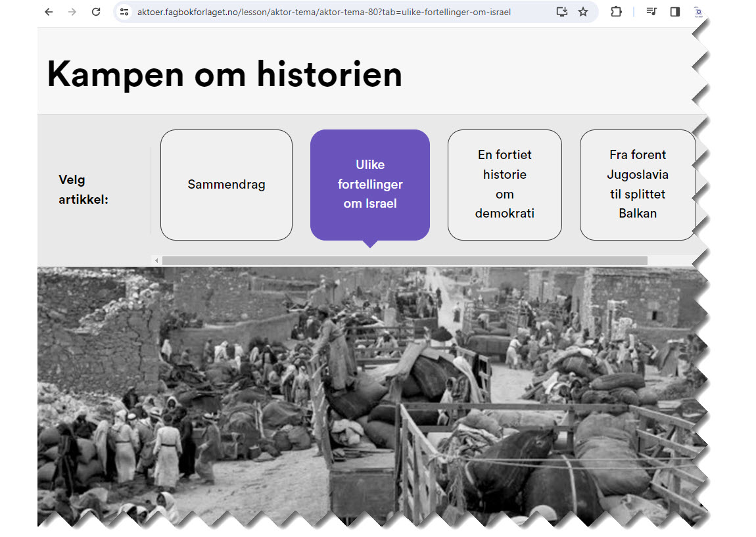Toggle the browser side panel
This screenshot has height=537, width=756.
(674, 12)
